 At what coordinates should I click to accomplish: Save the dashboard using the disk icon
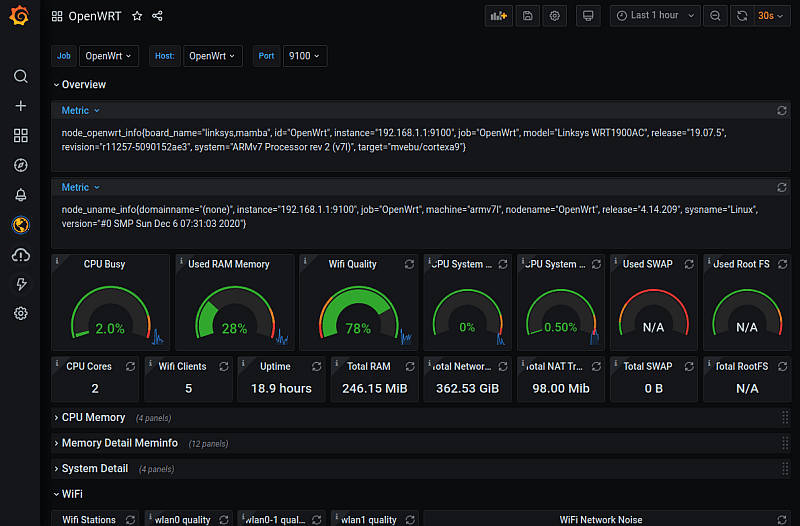(527, 16)
